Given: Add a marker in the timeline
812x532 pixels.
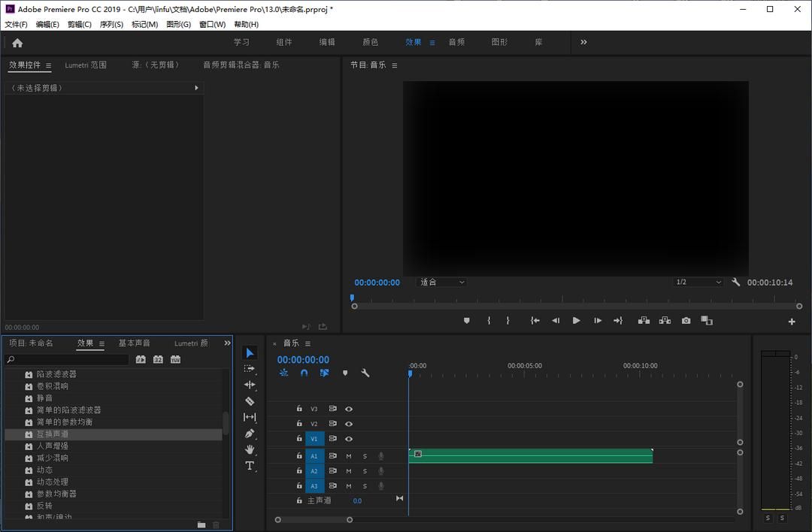Looking at the screenshot, I should tap(345, 373).
